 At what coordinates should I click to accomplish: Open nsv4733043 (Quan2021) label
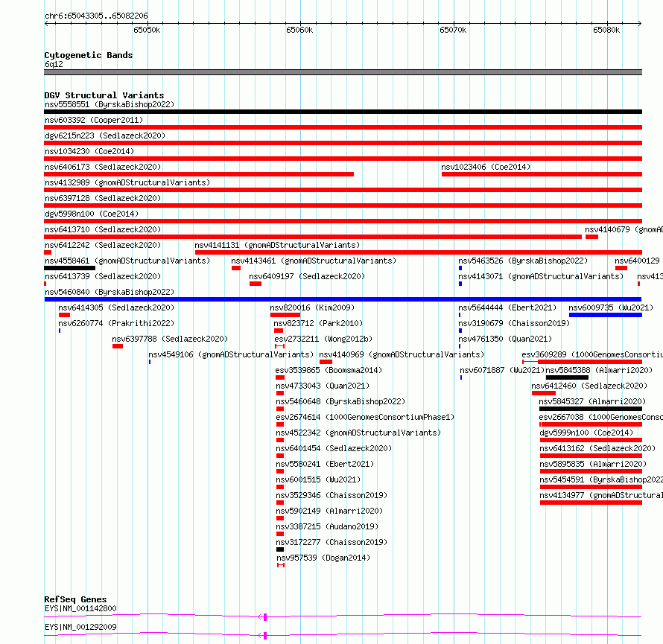323,386
